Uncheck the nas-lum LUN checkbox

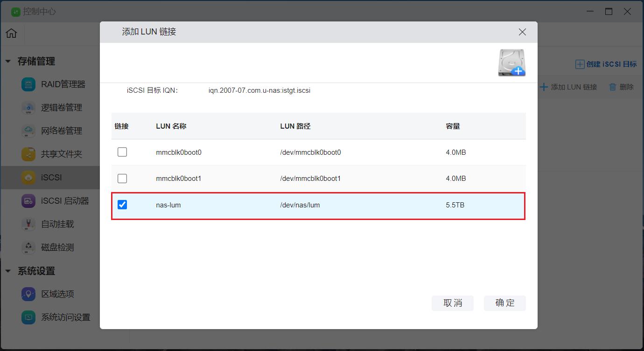pyautogui.click(x=122, y=205)
